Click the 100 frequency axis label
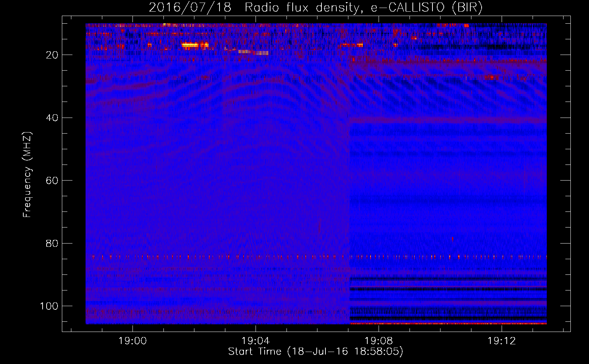Screen dimensions: 589x364 click(49, 306)
